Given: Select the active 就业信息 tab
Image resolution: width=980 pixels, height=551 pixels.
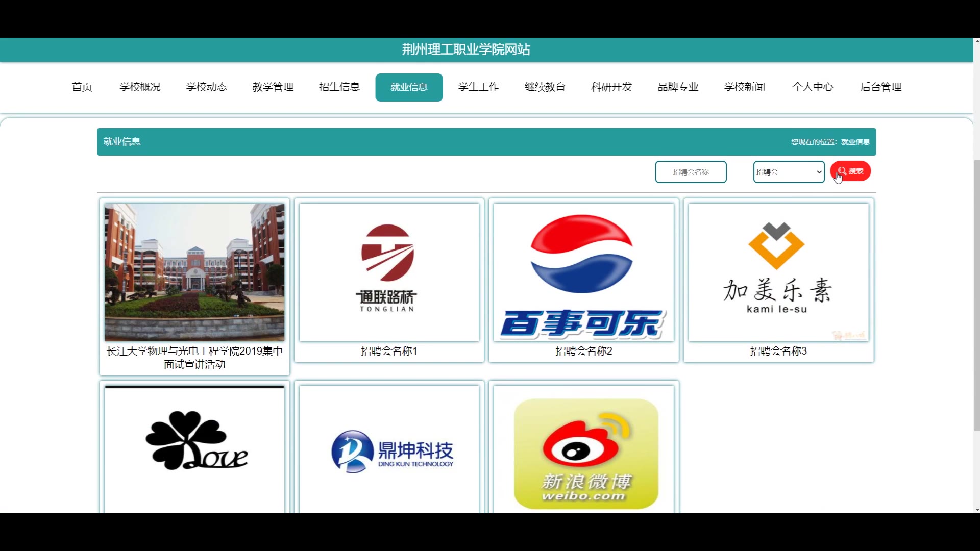Looking at the screenshot, I should 409,87.
